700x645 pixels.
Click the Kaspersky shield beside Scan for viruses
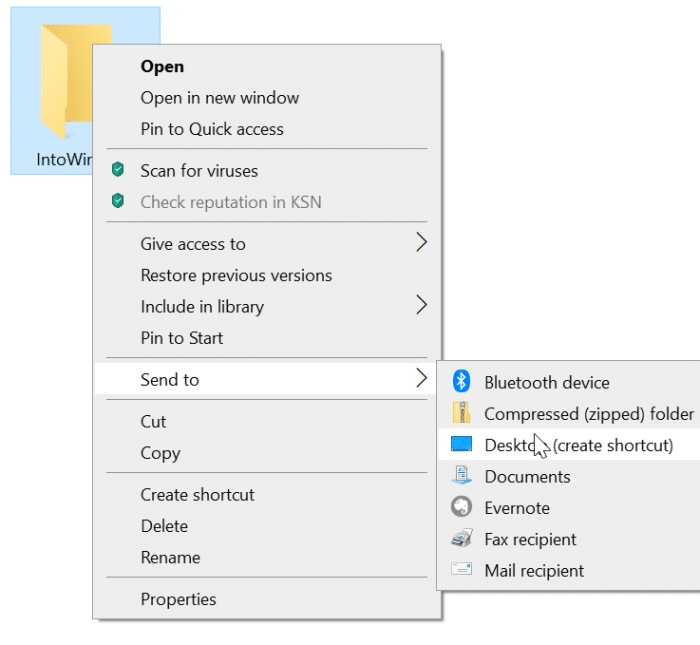118,170
